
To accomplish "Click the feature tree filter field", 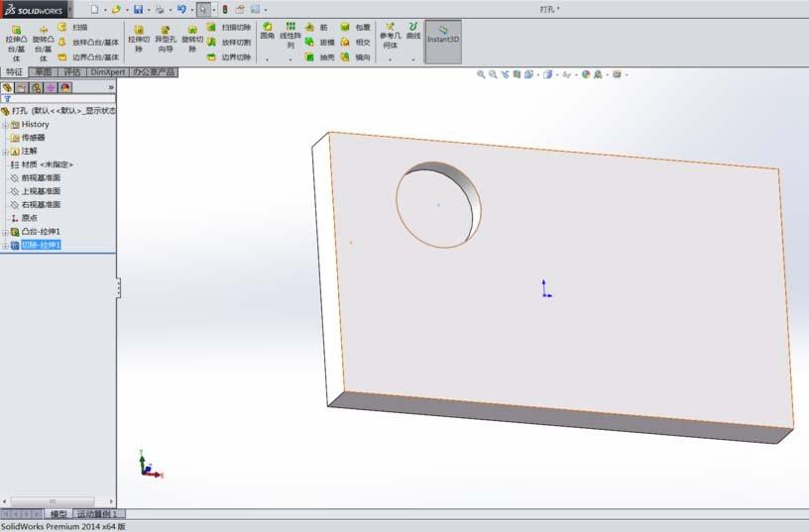I will coord(58,99).
